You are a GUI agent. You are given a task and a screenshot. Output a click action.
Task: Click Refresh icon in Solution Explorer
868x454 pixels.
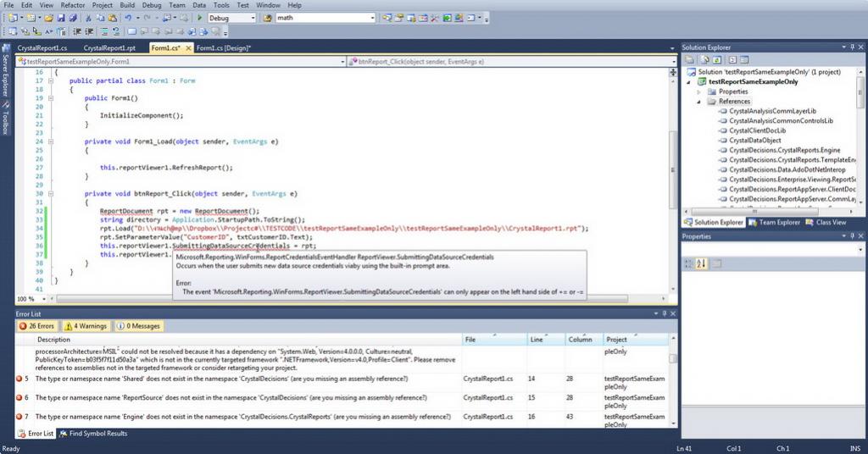click(x=717, y=60)
